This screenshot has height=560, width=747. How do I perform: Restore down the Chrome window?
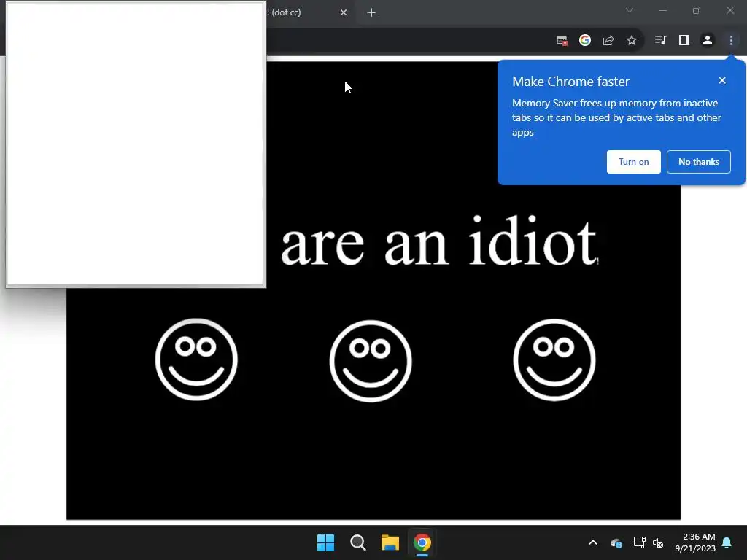pyautogui.click(x=697, y=10)
